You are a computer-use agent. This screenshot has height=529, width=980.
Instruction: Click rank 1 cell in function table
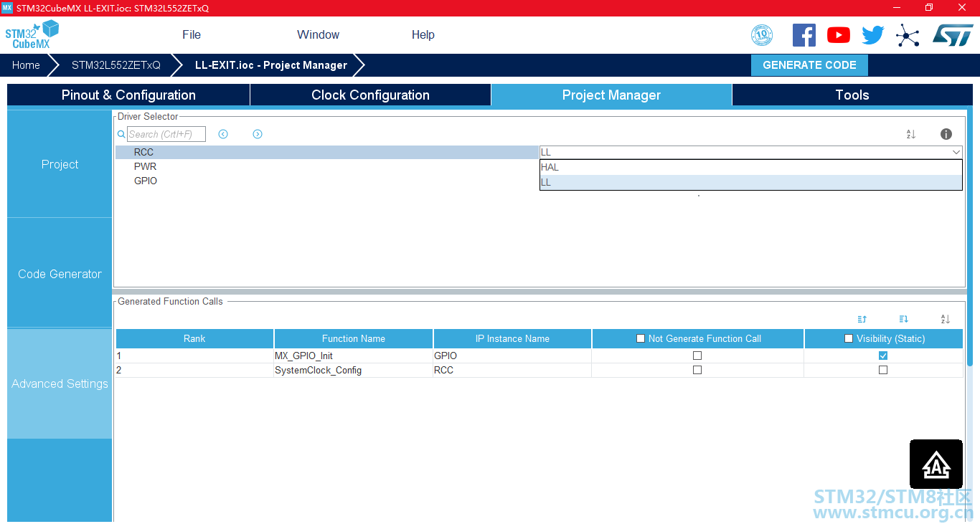pyautogui.click(x=194, y=356)
